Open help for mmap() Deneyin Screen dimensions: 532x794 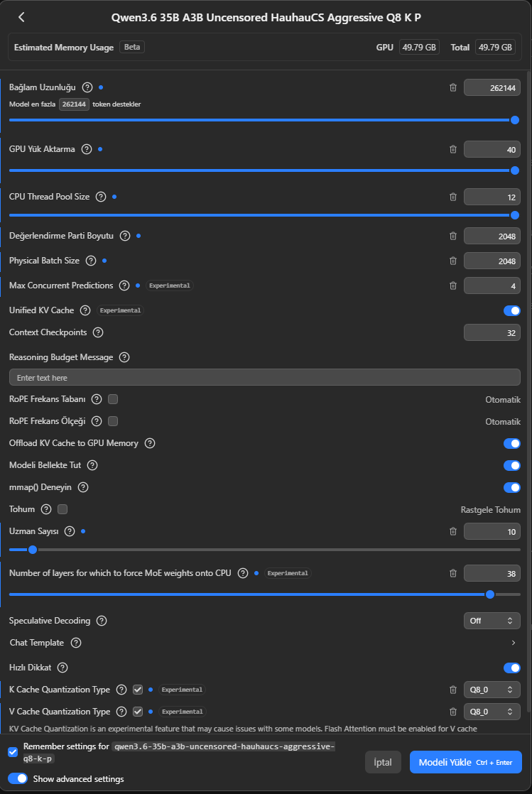pyautogui.click(x=83, y=487)
